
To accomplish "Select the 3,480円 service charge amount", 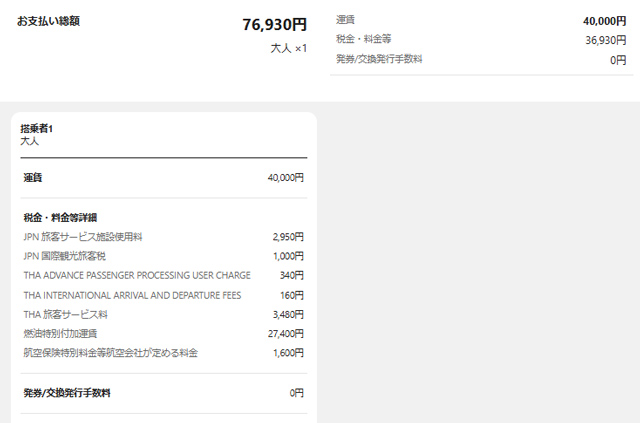I will coord(287,314).
